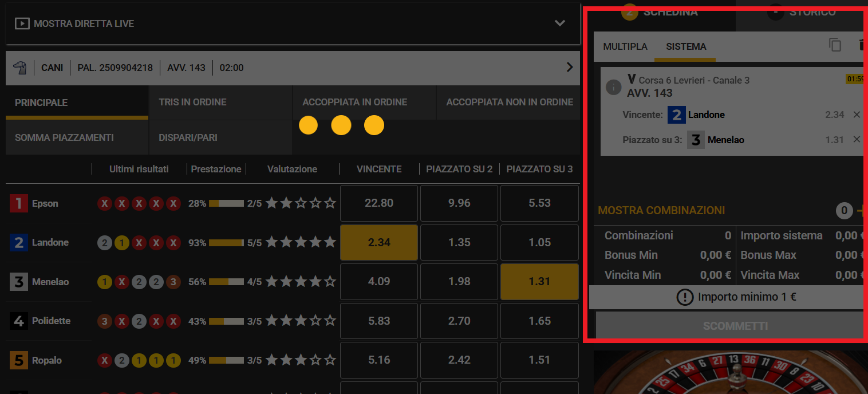Remove Landone selection from bet slip
Screen dimensions: 868x394
(857, 115)
